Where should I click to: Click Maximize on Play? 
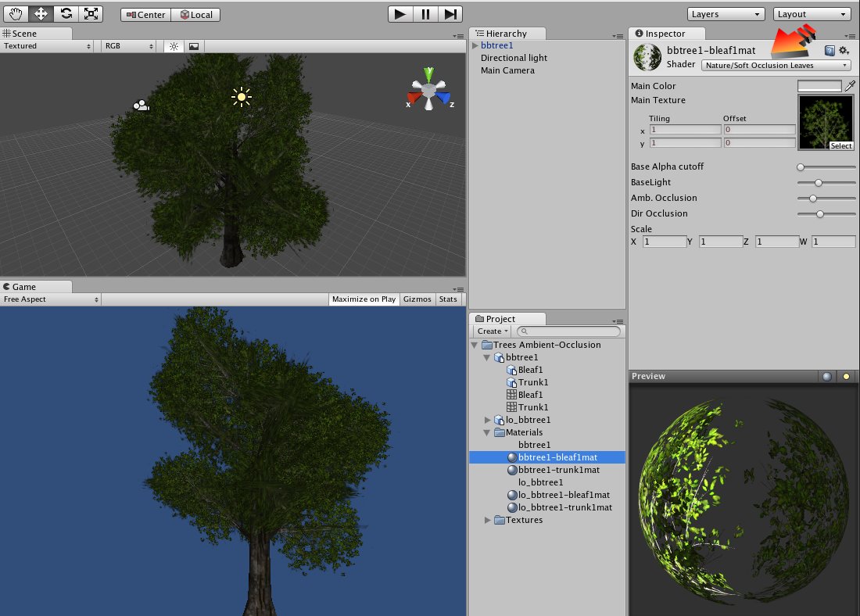coord(363,299)
